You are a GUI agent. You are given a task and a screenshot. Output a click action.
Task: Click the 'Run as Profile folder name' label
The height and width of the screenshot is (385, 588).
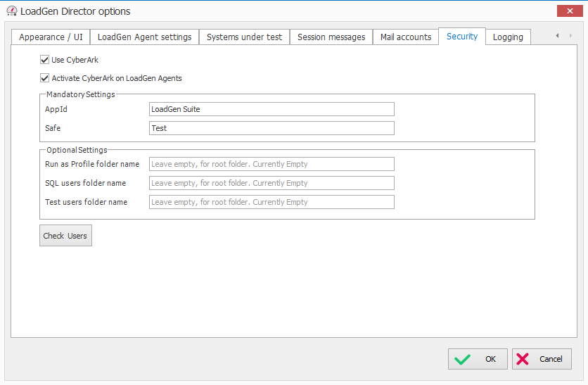coord(92,164)
